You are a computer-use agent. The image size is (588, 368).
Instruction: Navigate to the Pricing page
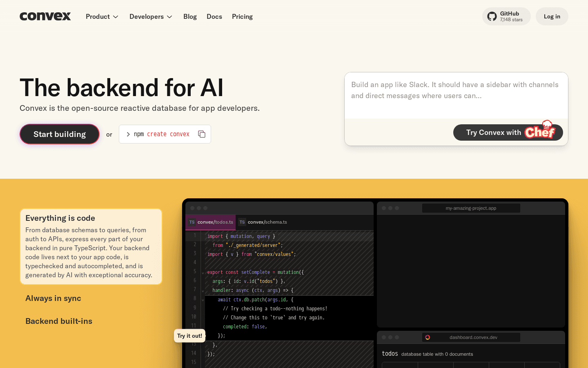[x=242, y=16]
